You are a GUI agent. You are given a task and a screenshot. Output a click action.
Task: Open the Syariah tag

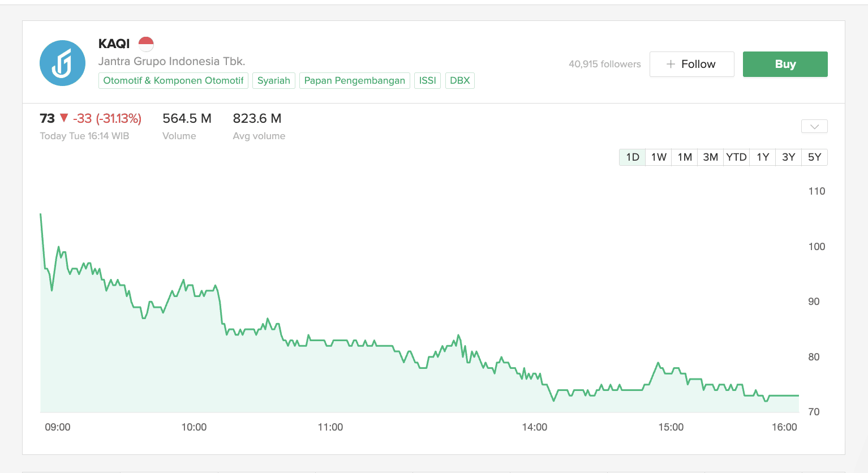pos(274,80)
